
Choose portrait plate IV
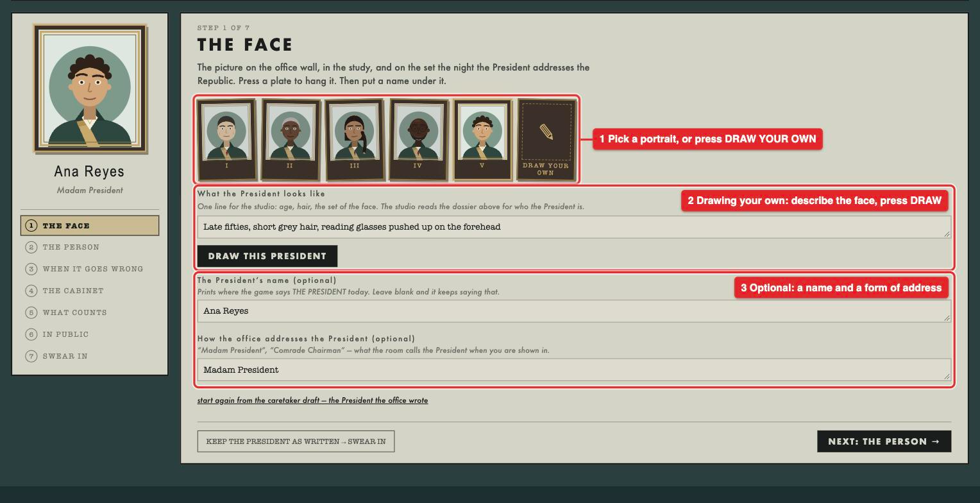click(x=418, y=139)
